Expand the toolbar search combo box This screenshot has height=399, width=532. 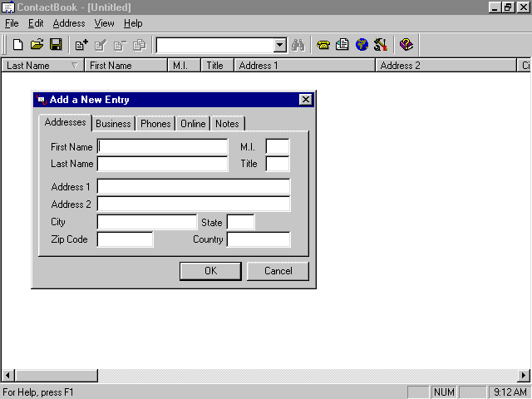tap(279, 45)
